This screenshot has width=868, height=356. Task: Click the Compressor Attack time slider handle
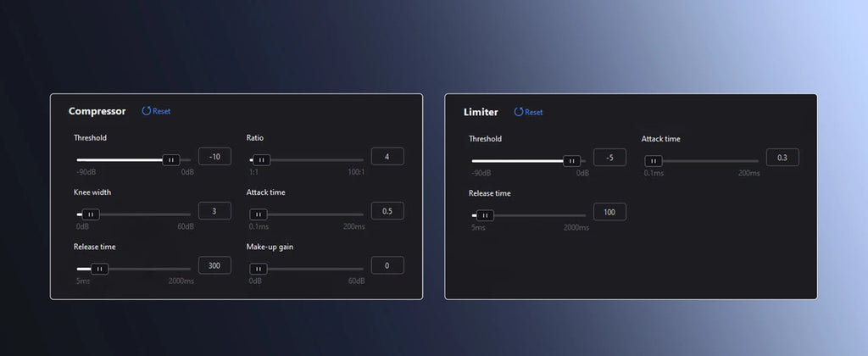pos(259,214)
